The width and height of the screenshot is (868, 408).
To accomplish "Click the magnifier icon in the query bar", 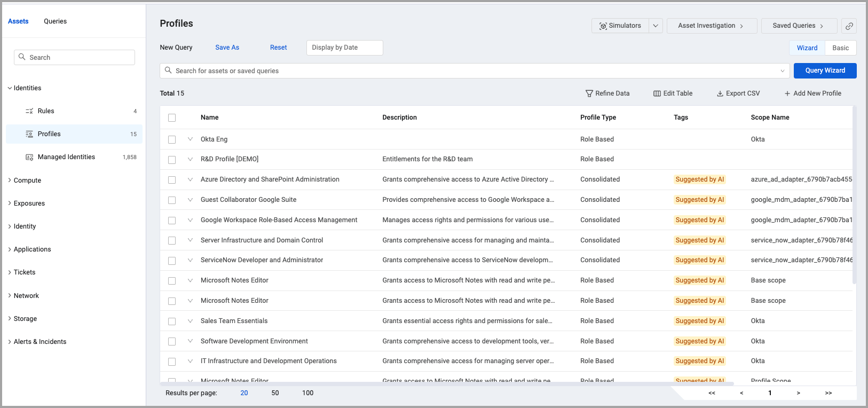I will pyautogui.click(x=168, y=70).
